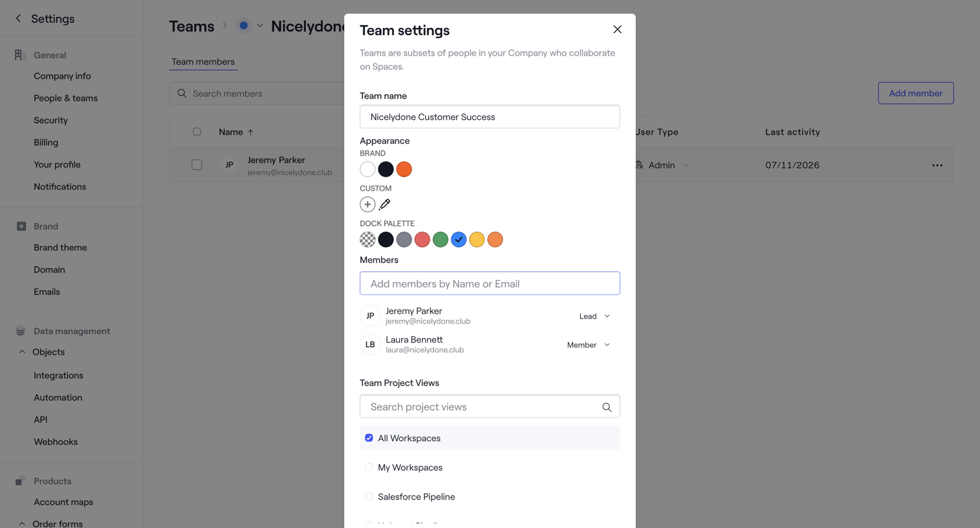Select the transparent checkered dock palette swatch
Screen dimensions: 980x528
tap(367, 239)
